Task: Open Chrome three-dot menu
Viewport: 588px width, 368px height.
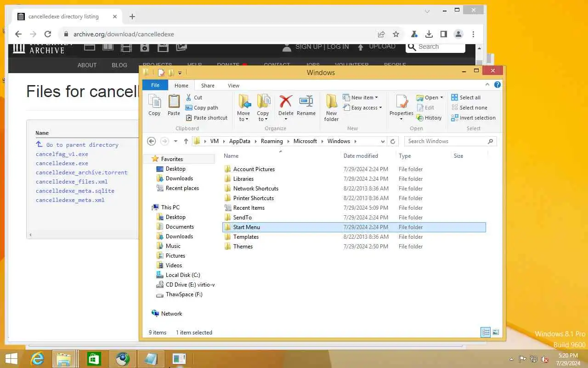Action: tap(473, 34)
